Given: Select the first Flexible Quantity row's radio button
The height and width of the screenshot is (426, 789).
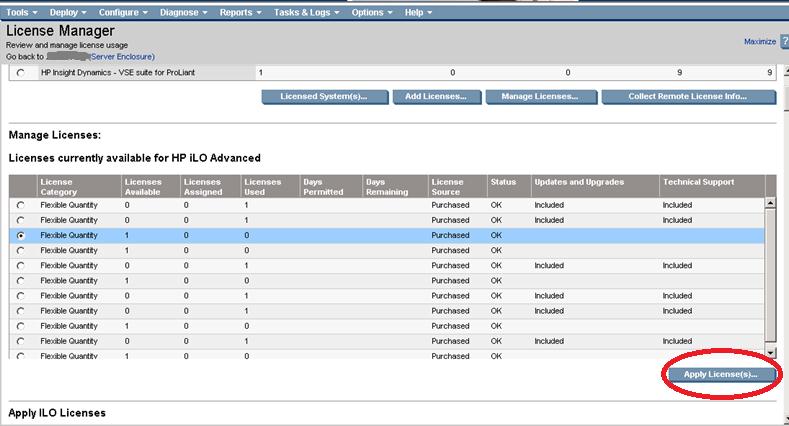Looking at the screenshot, I should coord(21,205).
